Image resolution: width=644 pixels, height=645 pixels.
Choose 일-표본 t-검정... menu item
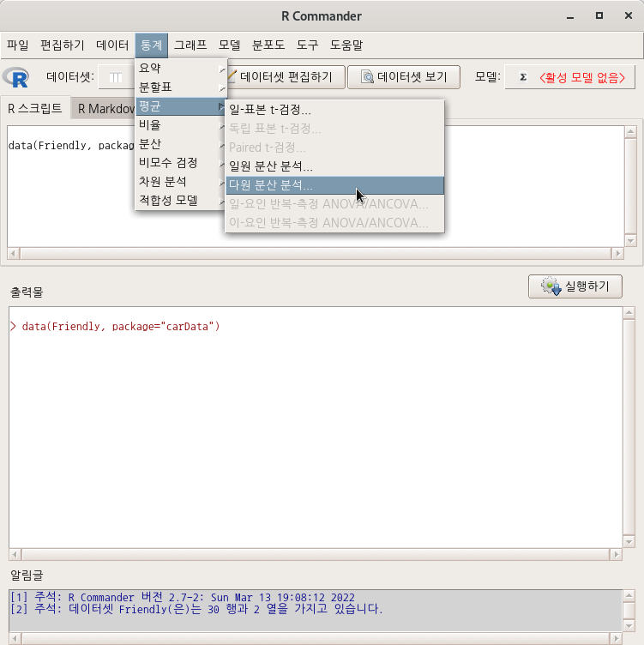tap(334, 110)
